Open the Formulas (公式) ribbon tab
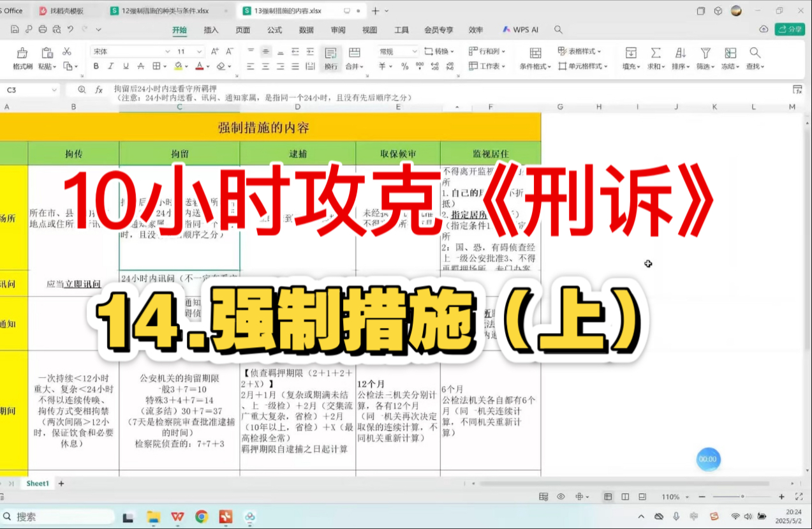This screenshot has width=812, height=529. click(275, 30)
